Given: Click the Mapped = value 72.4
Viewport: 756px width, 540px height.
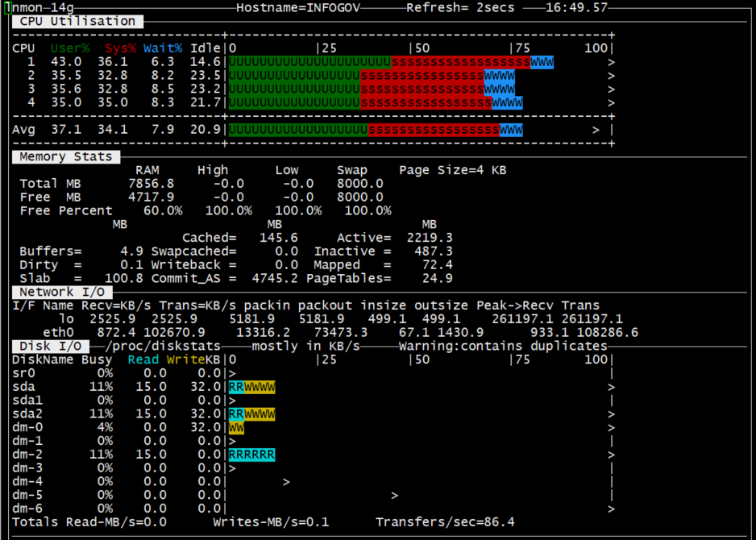Looking at the screenshot, I should tap(438, 264).
